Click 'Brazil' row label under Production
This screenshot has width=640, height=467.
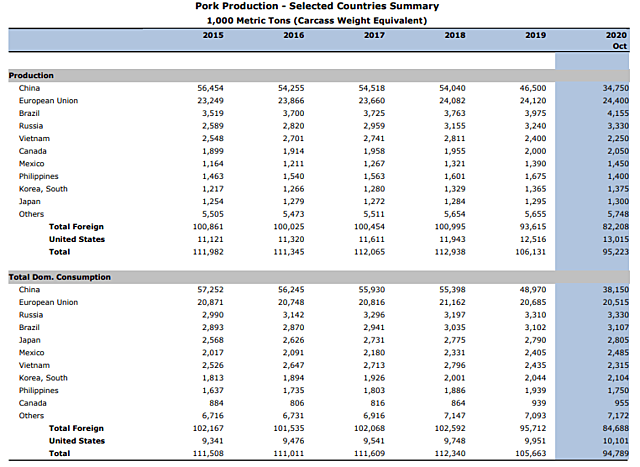[x=29, y=113]
